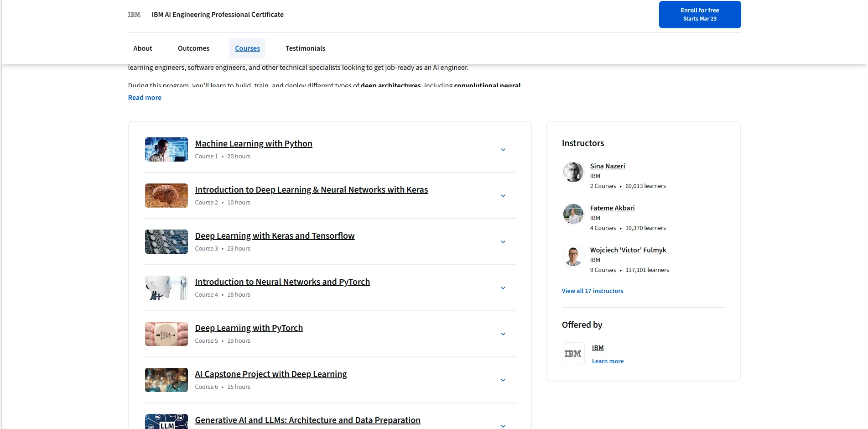Open View all 17 instructors link
868x429 pixels.
click(x=592, y=291)
